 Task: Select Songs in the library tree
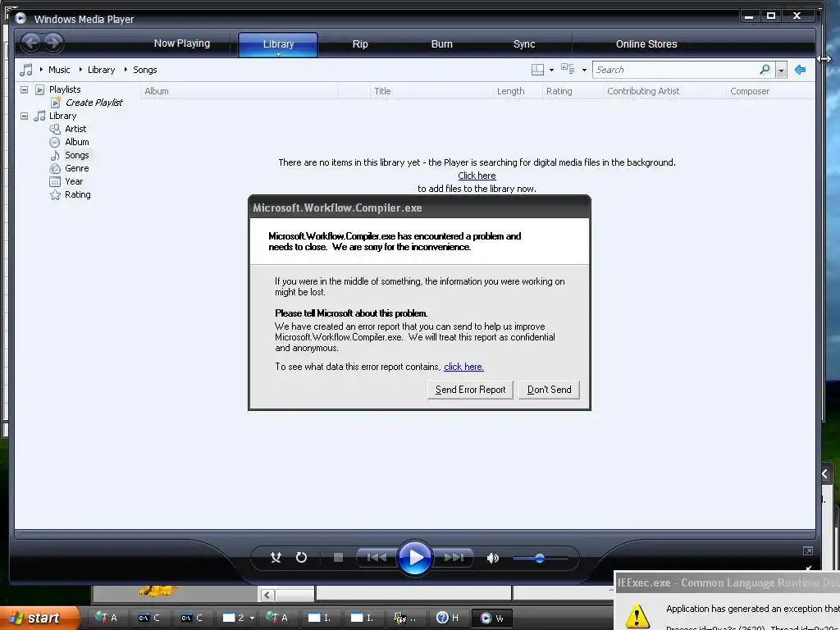click(77, 155)
